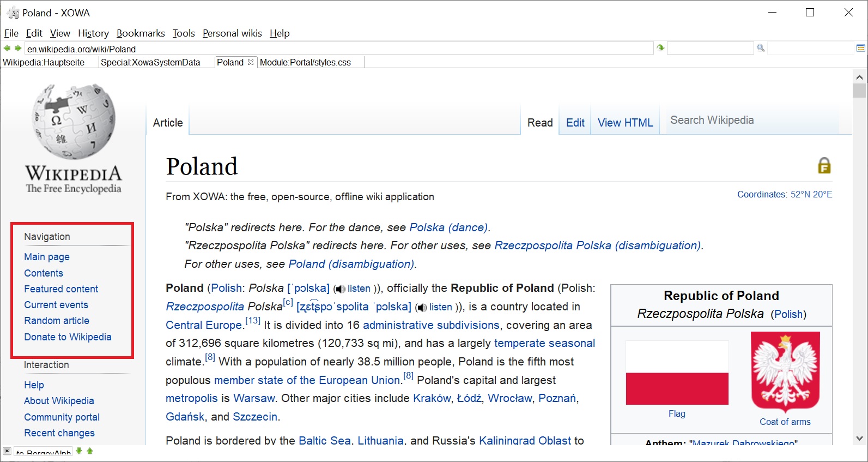The height and width of the screenshot is (462, 868).
Task: Click the find-next green down arrow
Action: [79, 451]
